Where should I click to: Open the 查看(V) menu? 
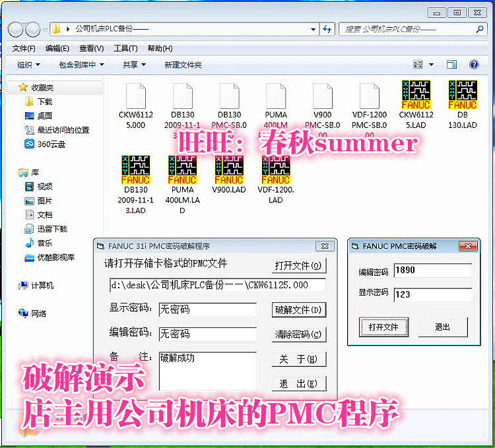click(x=91, y=48)
